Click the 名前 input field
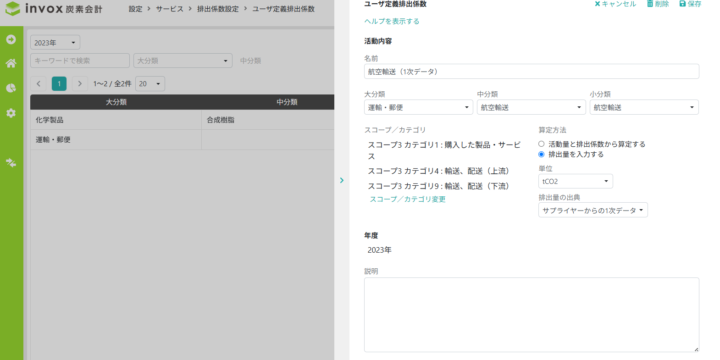Image resolution: width=720 pixels, height=360 pixels. coord(532,71)
